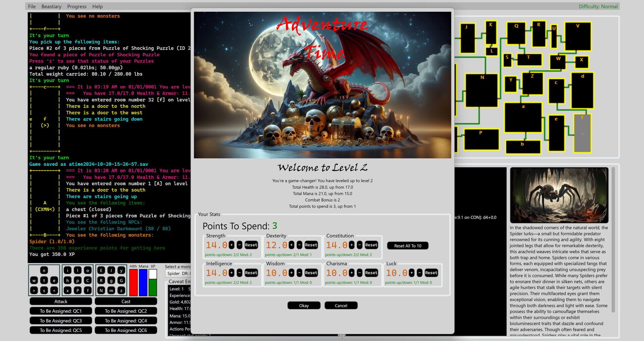Click the 'n' north movement key

click(44, 270)
